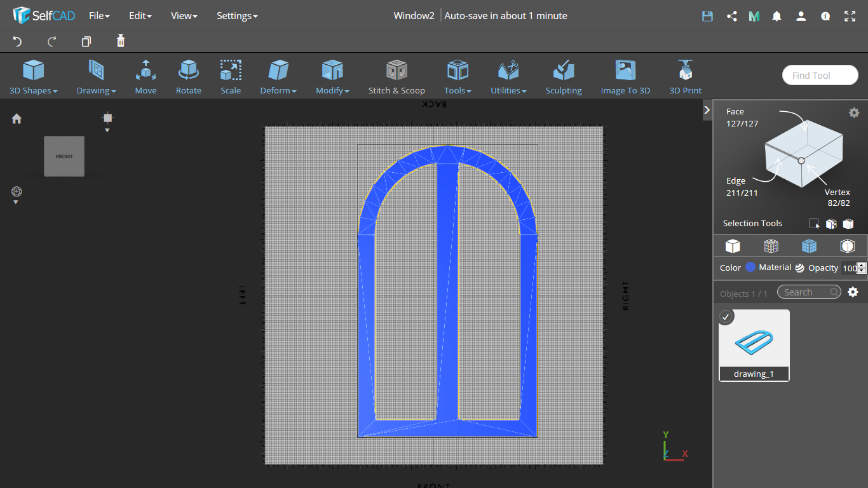868x488 pixels.
Task: Click the globe view settings icon
Action: tap(17, 191)
